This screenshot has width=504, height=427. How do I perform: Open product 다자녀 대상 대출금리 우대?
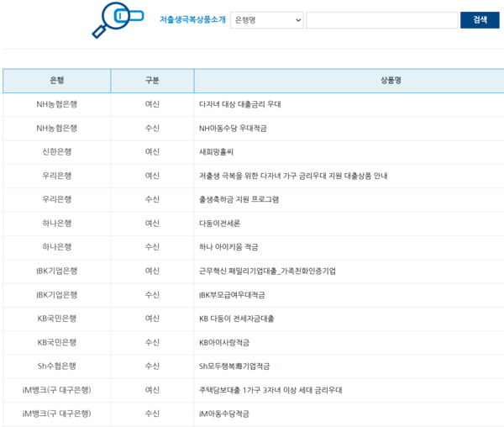point(239,104)
